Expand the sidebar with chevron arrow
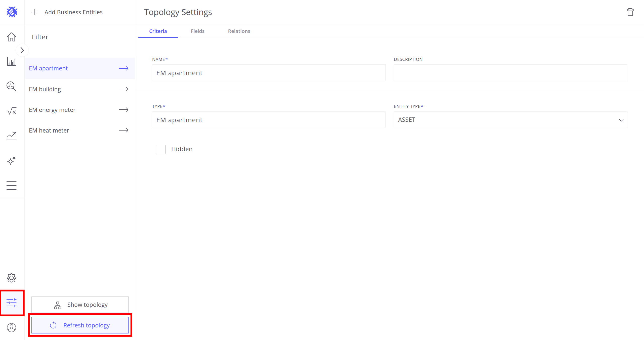Viewport: 644px width, 340px height. click(22, 50)
